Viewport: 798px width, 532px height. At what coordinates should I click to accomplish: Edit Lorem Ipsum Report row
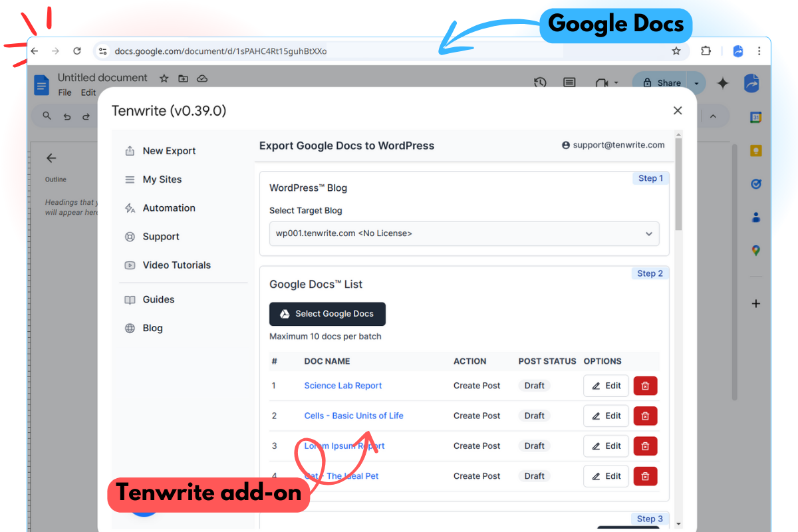click(606, 446)
